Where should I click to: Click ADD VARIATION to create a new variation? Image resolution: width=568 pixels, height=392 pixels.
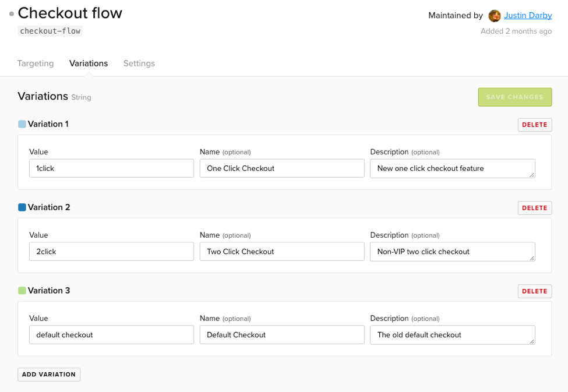(48, 374)
